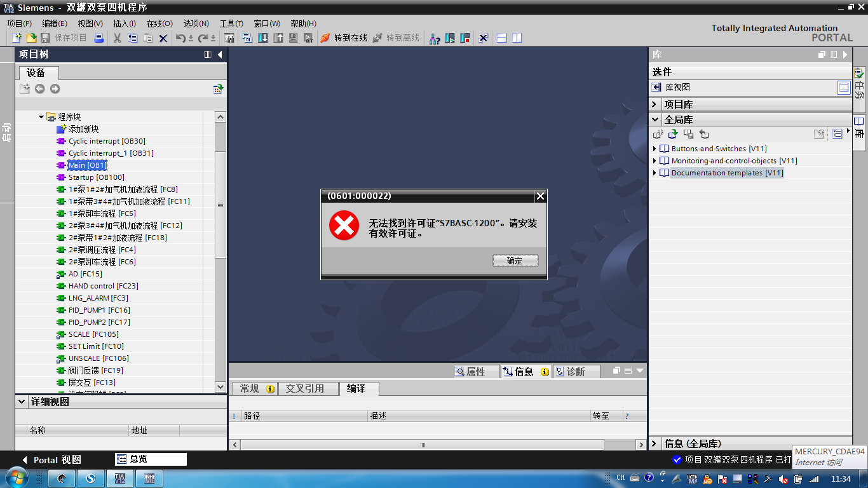Viewport: 868px width, 488px height.
Task: Expand the Buttons-and-Switches library
Action: point(655,149)
